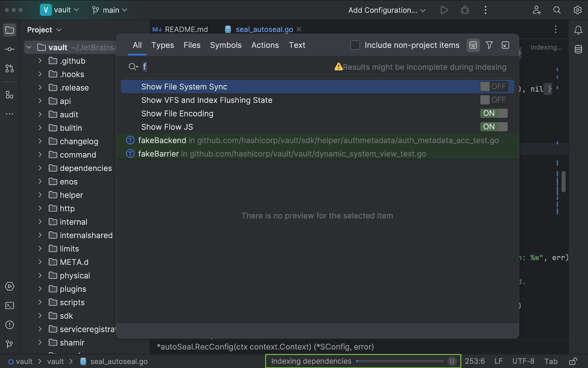Viewport: 588px width, 368px height.
Task: Open search results in Find tool window
Action: 506,45
